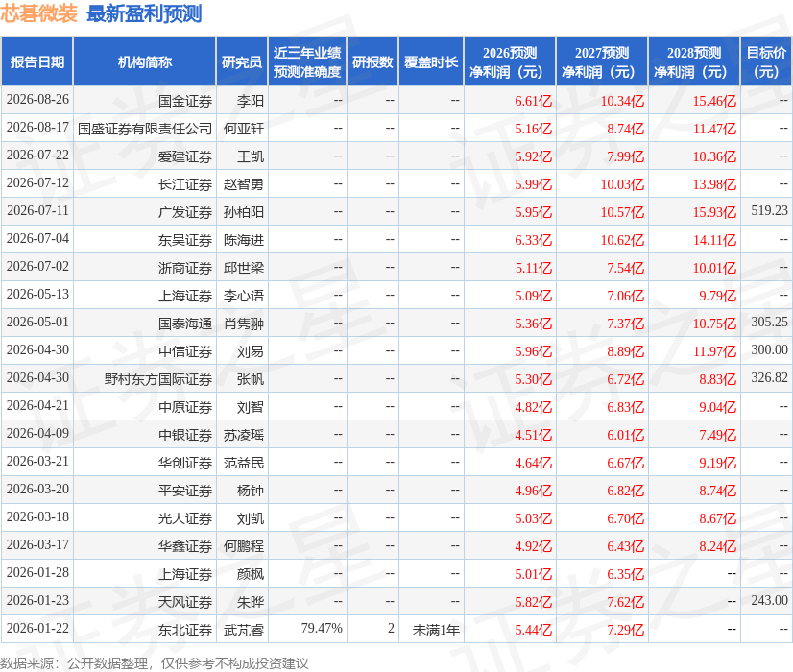
Task: Click the 2026-01-23 report date
Action: click(x=38, y=600)
